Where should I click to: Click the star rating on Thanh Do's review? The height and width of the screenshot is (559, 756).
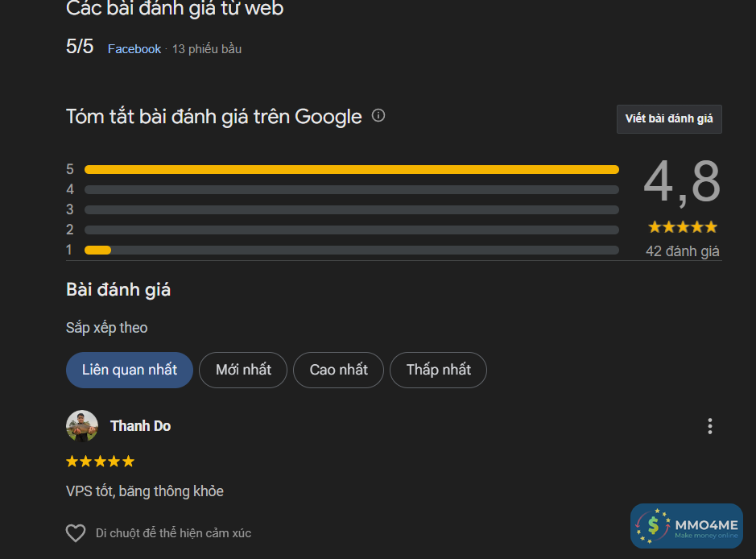coord(100,462)
